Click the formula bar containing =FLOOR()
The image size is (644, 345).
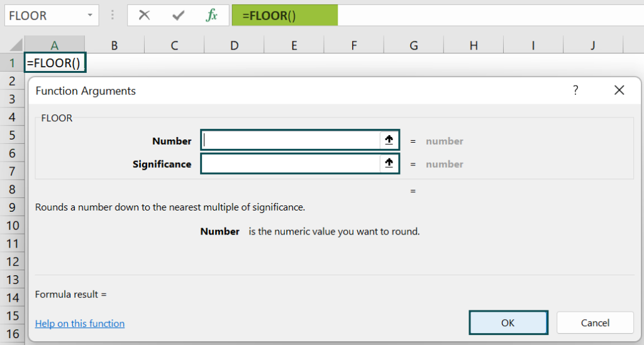[438, 15]
